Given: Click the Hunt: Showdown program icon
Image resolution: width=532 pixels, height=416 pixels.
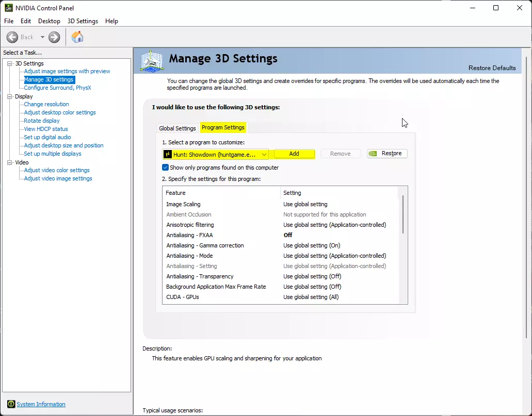Looking at the screenshot, I should pos(168,155).
